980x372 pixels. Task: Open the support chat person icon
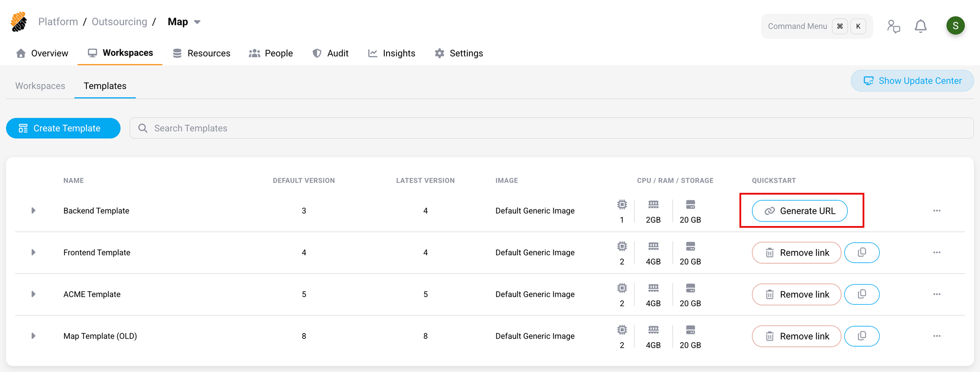click(893, 26)
